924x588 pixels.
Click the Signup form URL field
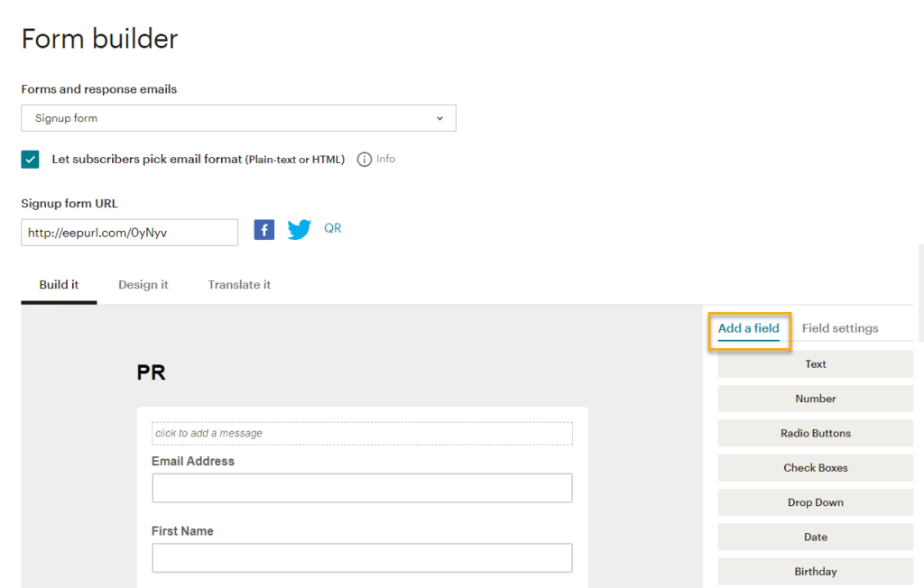(130, 233)
